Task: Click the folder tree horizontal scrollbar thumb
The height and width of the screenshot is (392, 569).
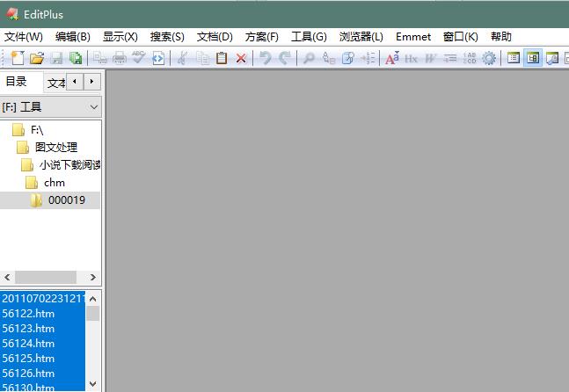Action: (46, 278)
